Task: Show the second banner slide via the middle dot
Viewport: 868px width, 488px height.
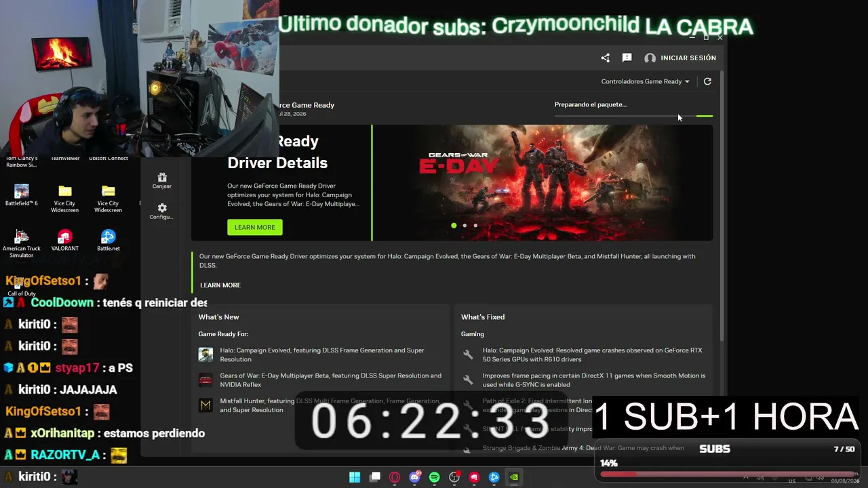Action: click(465, 226)
